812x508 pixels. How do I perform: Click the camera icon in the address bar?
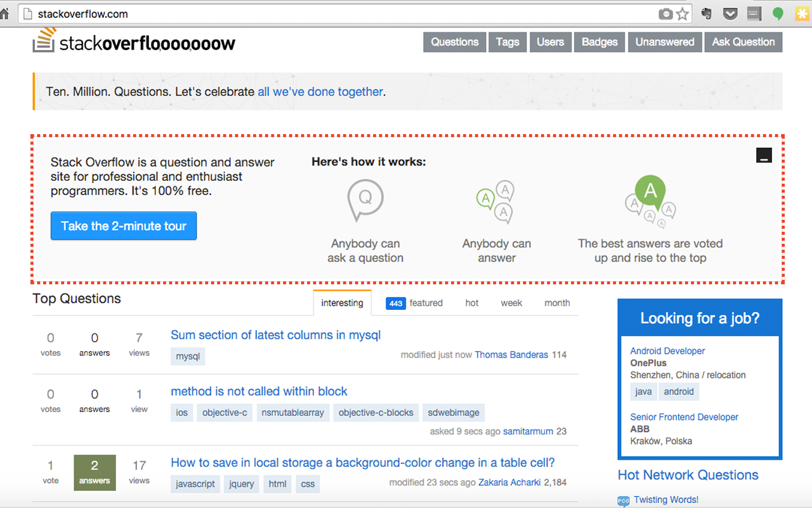tap(665, 14)
